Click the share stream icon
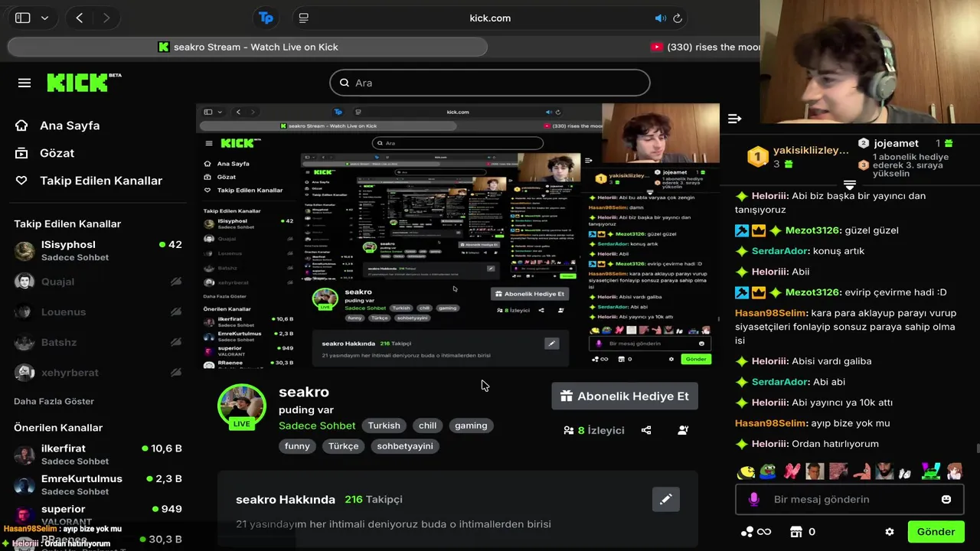 tap(646, 430)
